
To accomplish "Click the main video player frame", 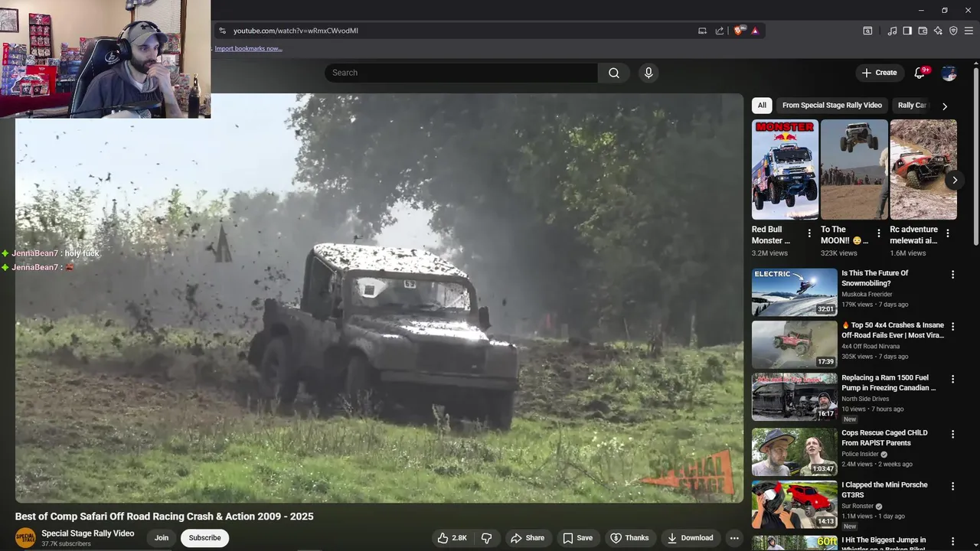I will click(379, 298).
